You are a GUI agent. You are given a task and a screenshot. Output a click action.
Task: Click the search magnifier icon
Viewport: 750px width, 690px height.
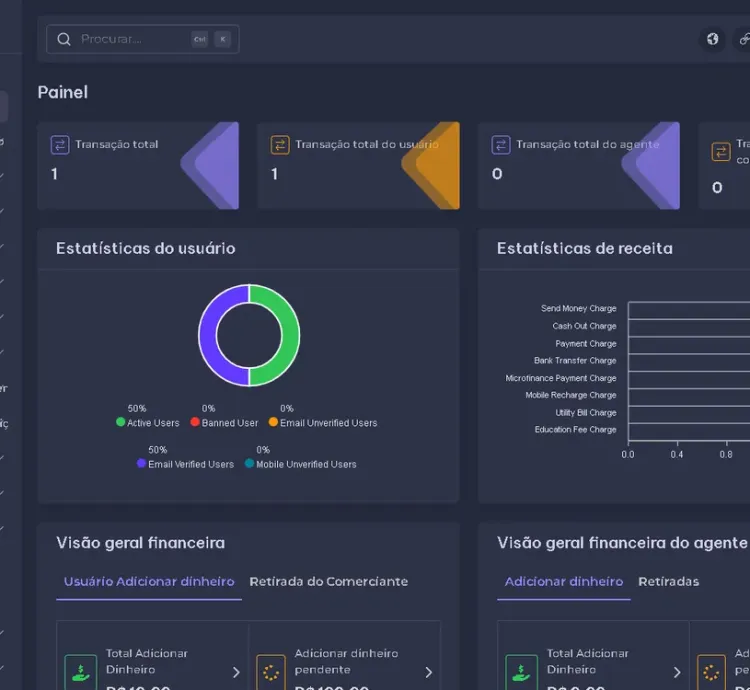click(x=64, y=39)
